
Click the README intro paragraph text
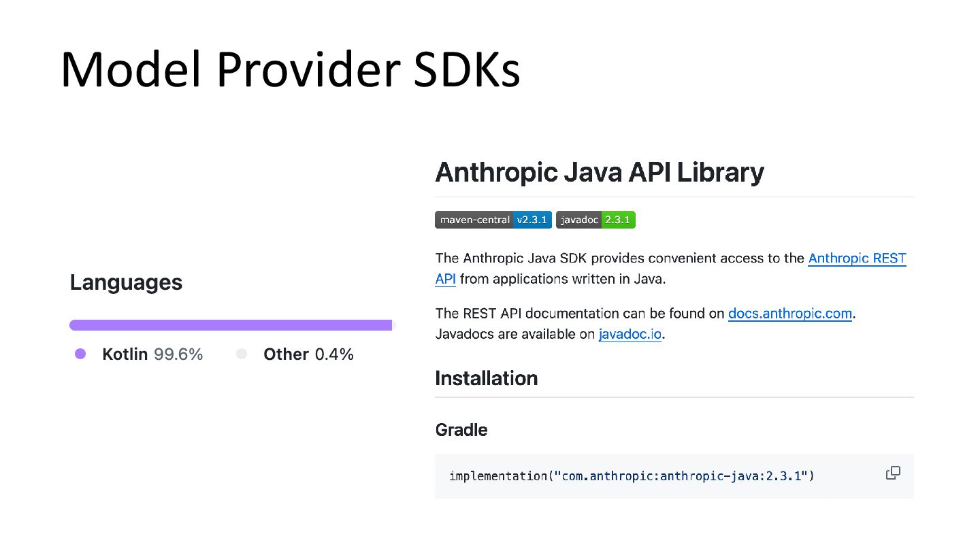(670, 269)
